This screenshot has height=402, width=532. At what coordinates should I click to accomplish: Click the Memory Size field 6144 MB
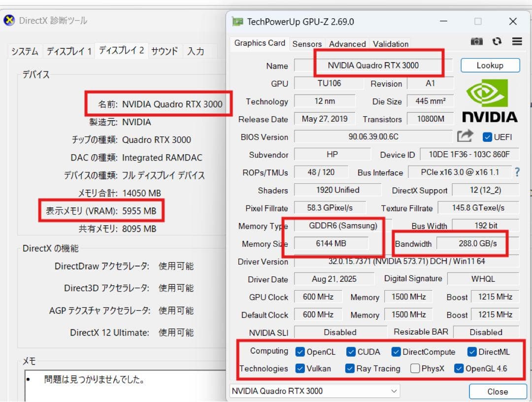(331, 243)
